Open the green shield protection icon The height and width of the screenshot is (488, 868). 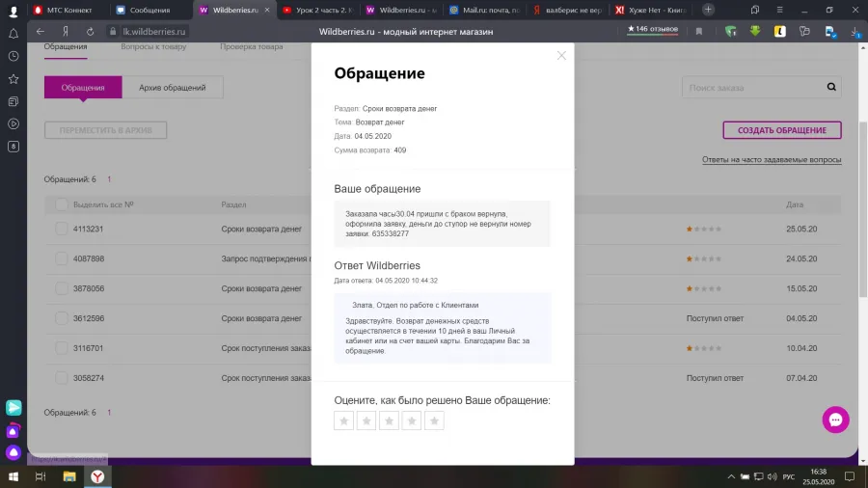tap(731, 32)
